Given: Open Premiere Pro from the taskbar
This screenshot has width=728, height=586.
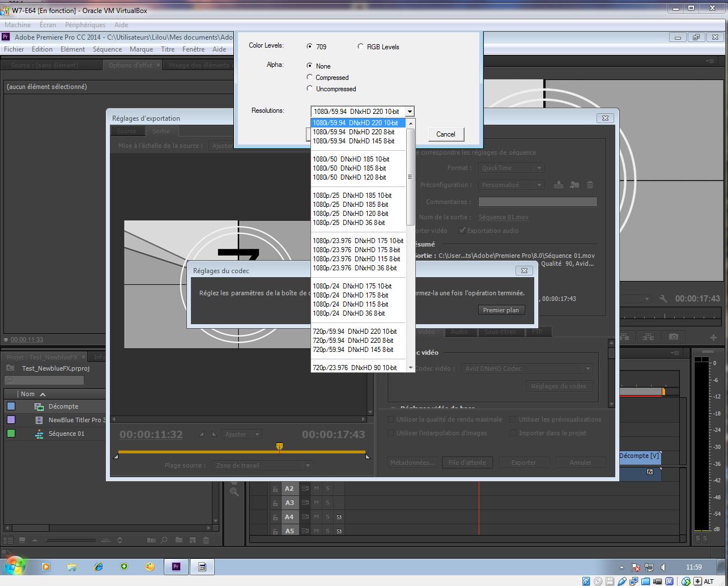Looking at the screenshot, I should pyautogui.click(x=176, y=566).
